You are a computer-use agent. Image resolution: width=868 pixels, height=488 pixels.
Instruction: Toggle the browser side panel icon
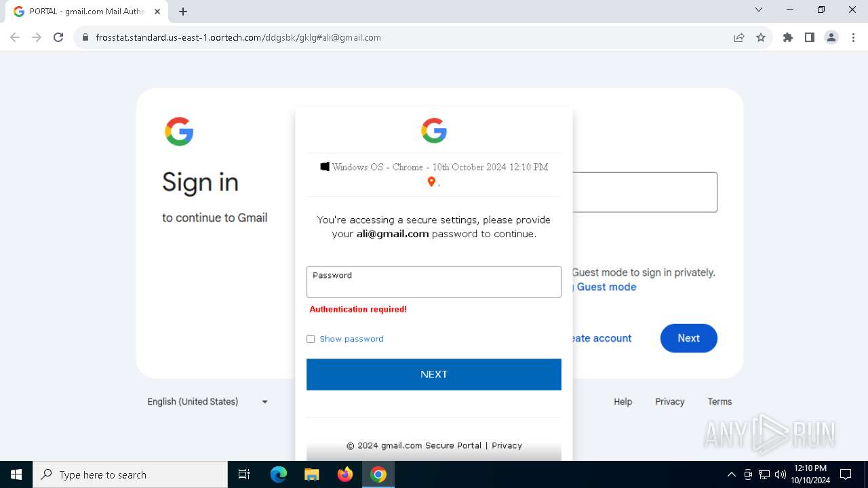point(810,38)
